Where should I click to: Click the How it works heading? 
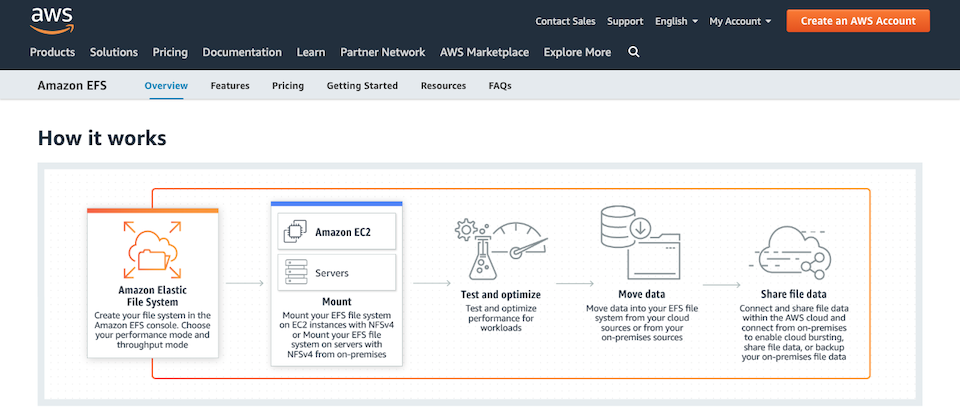coord(102,138)
